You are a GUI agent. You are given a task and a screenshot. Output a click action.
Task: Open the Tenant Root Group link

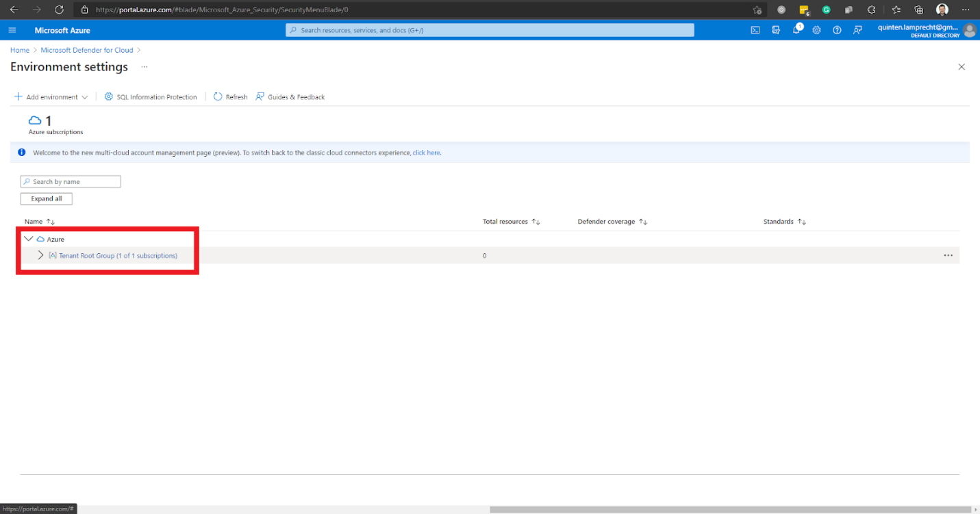click(118, 255)
